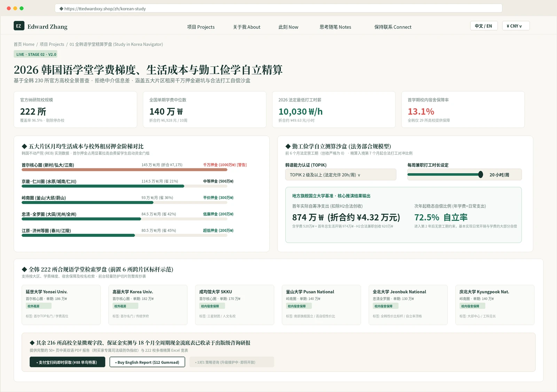The width and height of the screenshot is (557, 392).
Task: Open the 延世大学 Yonsei Univ. card
Action: (x=61, y=305)
